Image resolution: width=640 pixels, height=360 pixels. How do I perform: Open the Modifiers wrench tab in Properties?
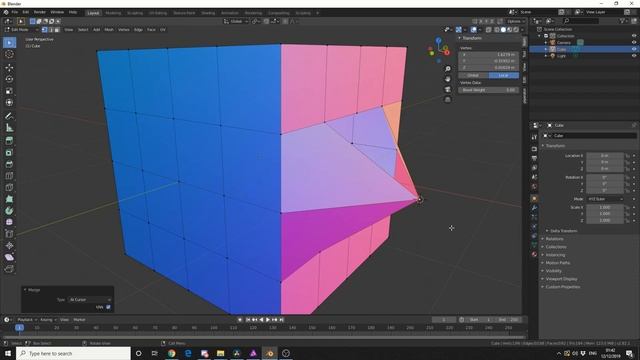(534, 208)
